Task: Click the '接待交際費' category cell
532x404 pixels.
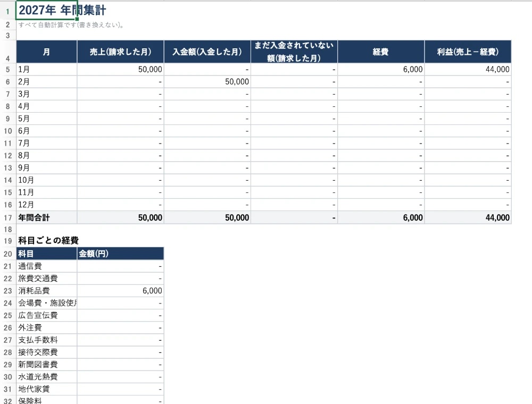Action: tap(46, 352)
